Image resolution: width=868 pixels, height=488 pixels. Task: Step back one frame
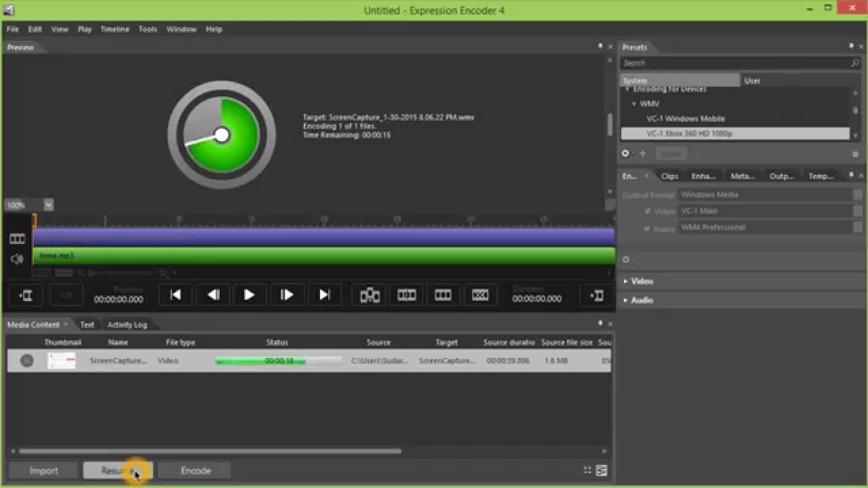[212, 295]
